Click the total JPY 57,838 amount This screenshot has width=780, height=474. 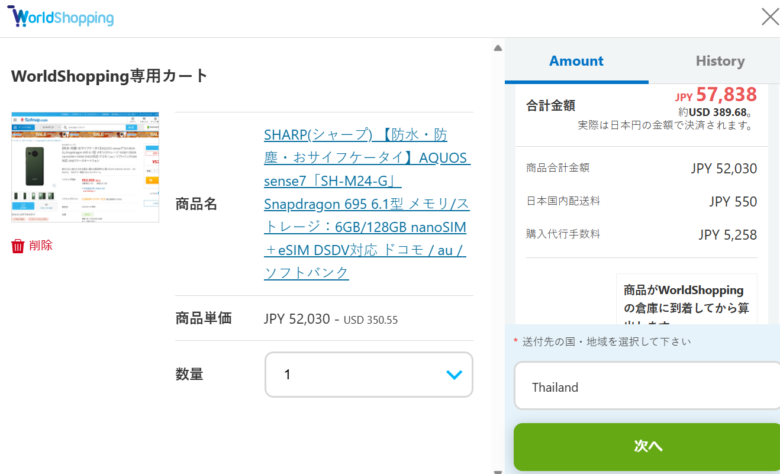[x=716, y=95]
